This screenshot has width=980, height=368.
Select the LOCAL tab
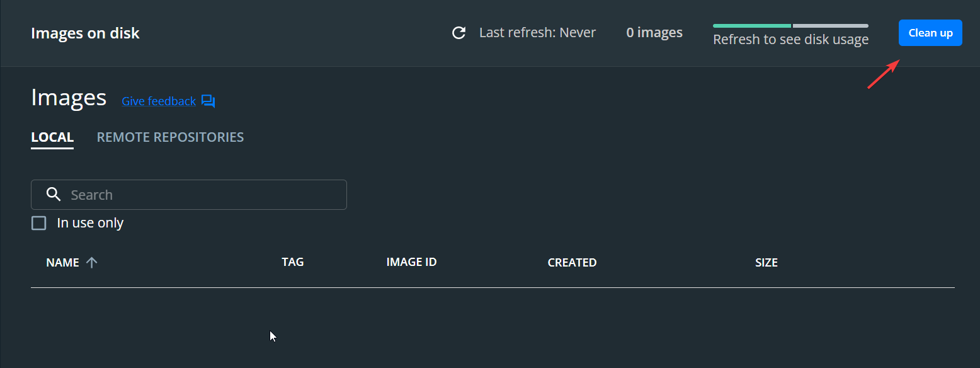point(52,137)
